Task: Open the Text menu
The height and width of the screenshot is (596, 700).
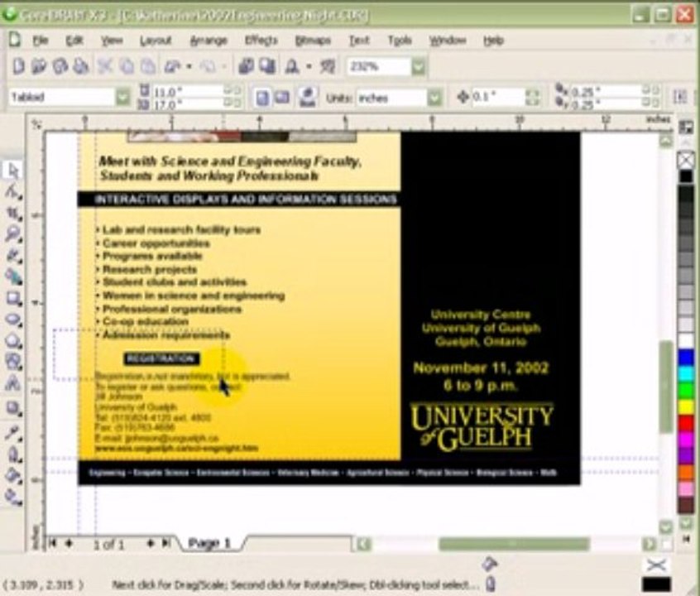Action: click(359, 41)
